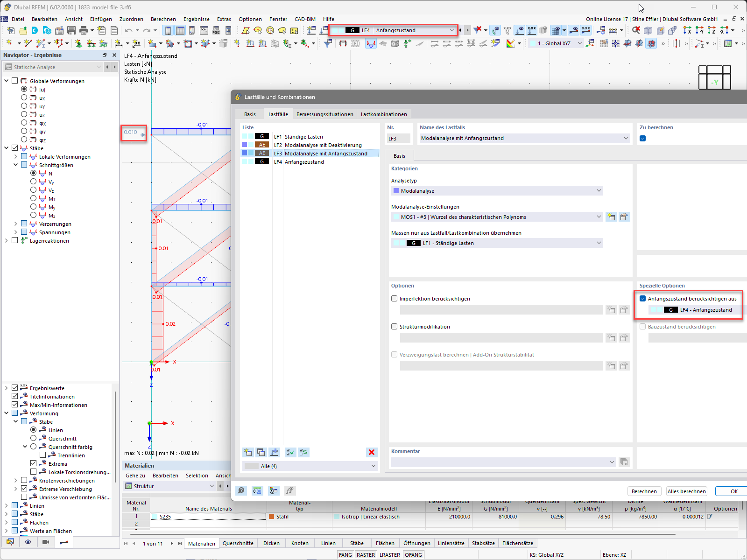Screen dimensions: 747x560
Task: Go to the next table page arrow
Action: 172,543
